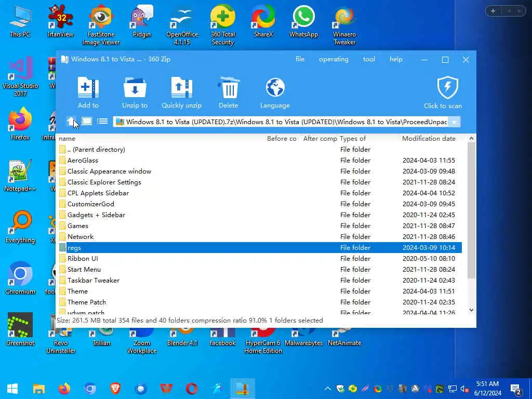Go up one level with the arrow icon

click(x=71, y=122)
